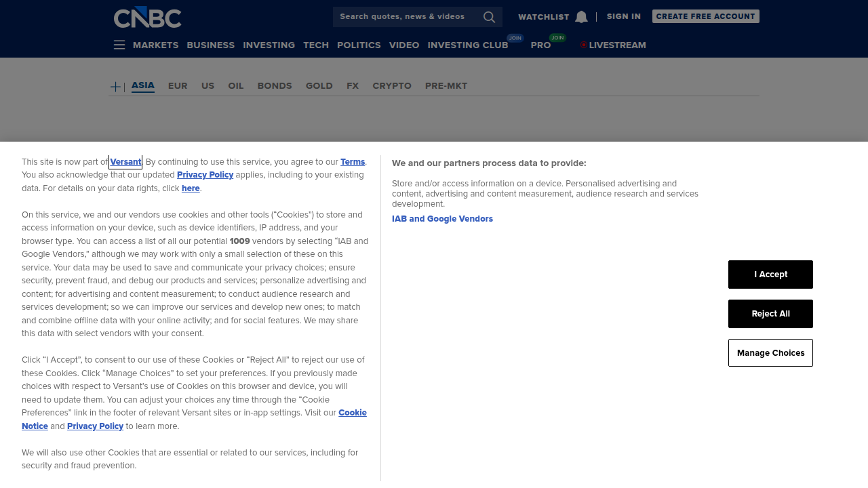
Task: Open INVESTING CLUB menu item
Action: coord(468,45)
